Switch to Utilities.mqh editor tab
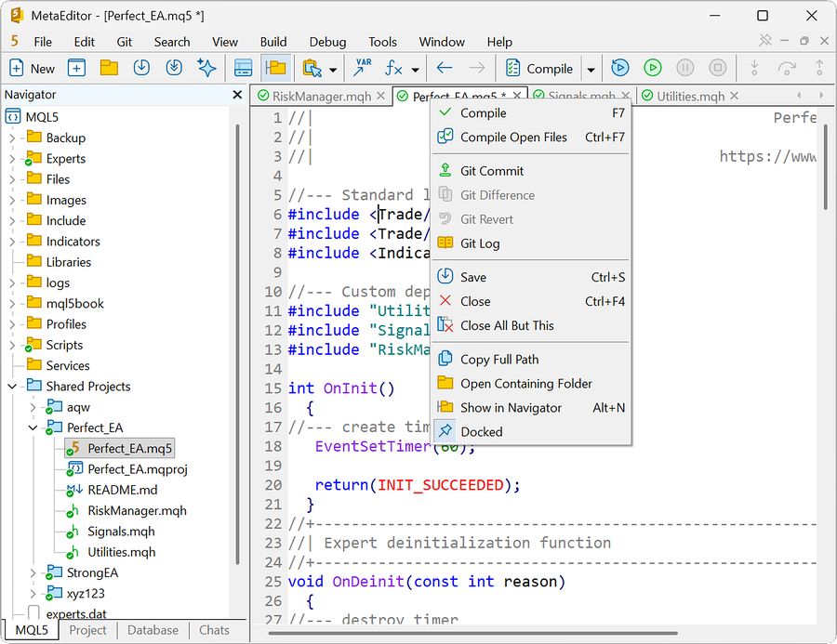The width and height of the screenshot is (837, 644). point(685,96)
